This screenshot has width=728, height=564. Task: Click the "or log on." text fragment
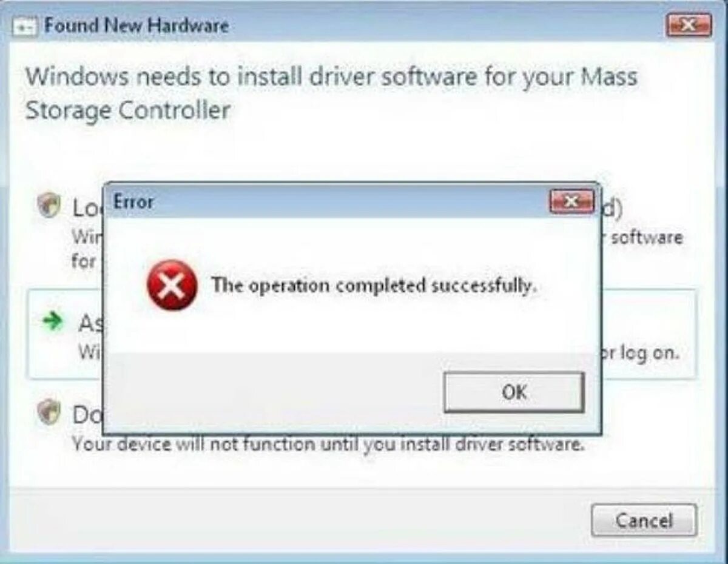[640, 353]
